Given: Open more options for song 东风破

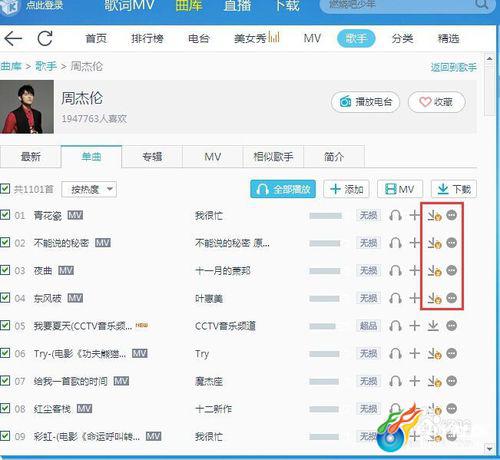Looking at the screenshot, I should click(452, 298).
